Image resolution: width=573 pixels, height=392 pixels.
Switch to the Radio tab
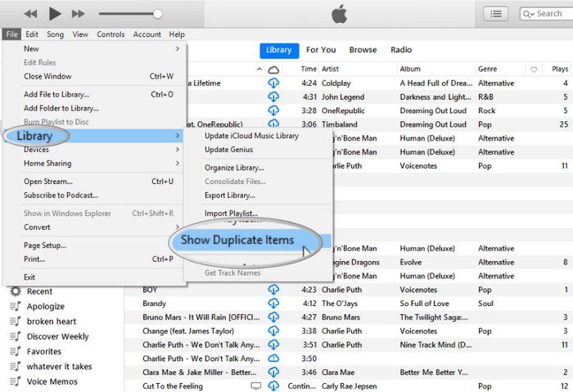coord(401,50)
